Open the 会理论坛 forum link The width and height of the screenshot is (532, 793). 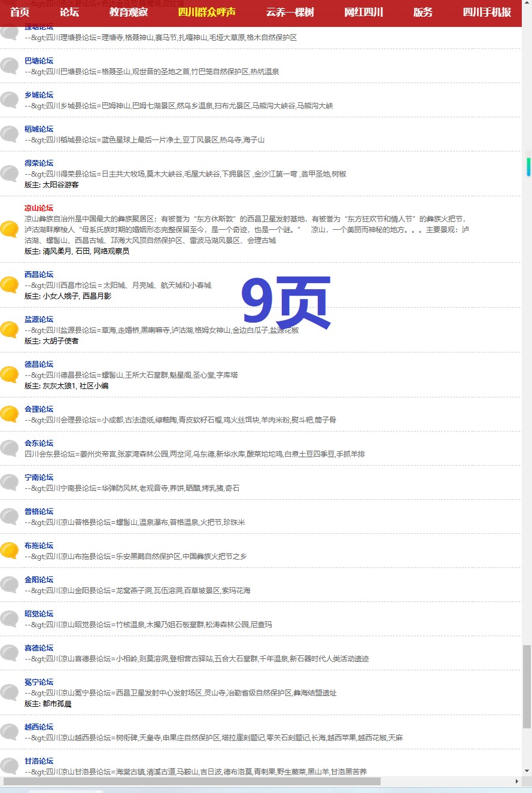39,409
